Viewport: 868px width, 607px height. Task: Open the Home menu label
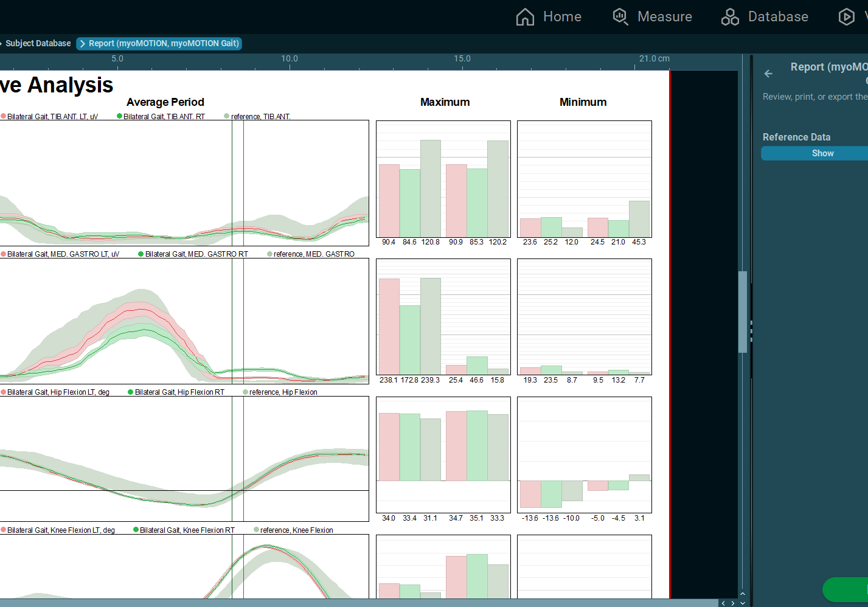[x=562, y=16]
